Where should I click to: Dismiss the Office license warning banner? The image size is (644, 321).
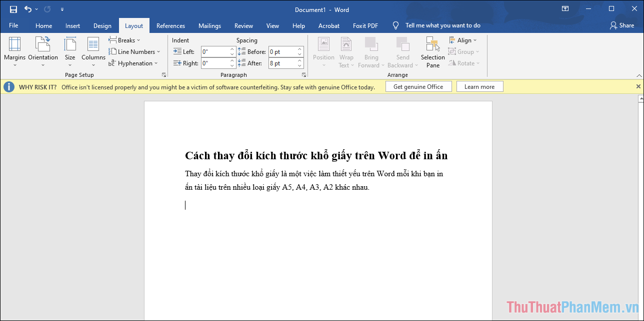pyautogui.click(x=638, y=86)
